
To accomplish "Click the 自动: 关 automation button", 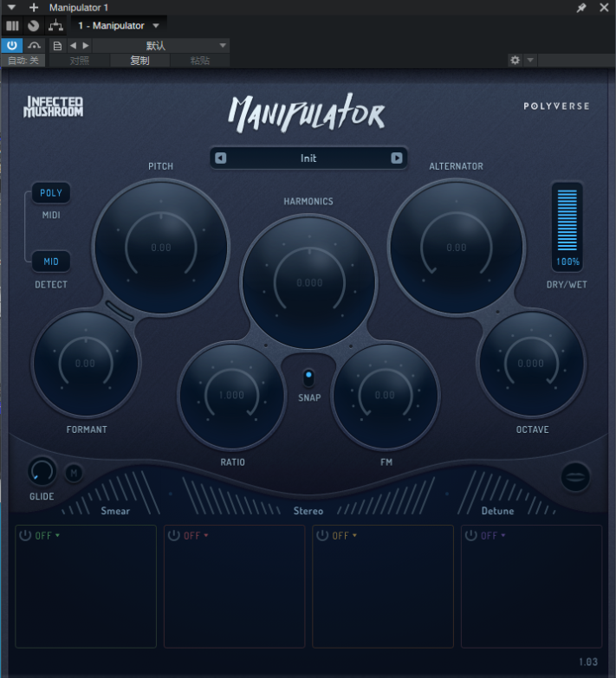I will (23, 61).
